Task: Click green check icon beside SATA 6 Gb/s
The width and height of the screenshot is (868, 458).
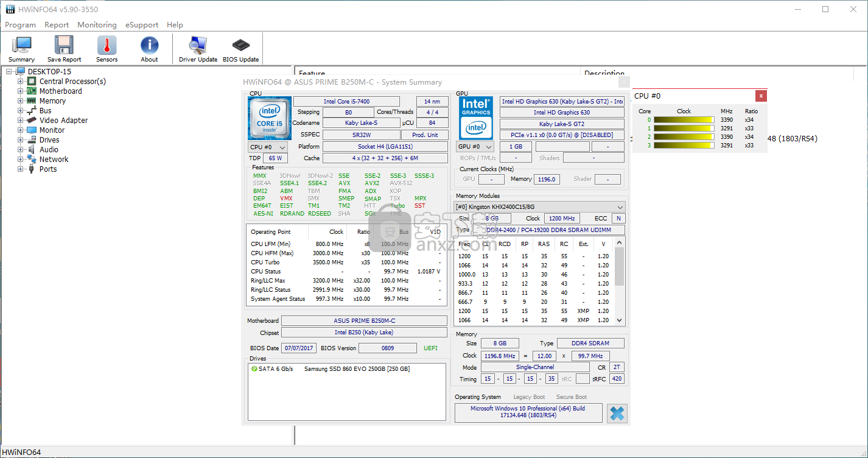Action: 254,369
